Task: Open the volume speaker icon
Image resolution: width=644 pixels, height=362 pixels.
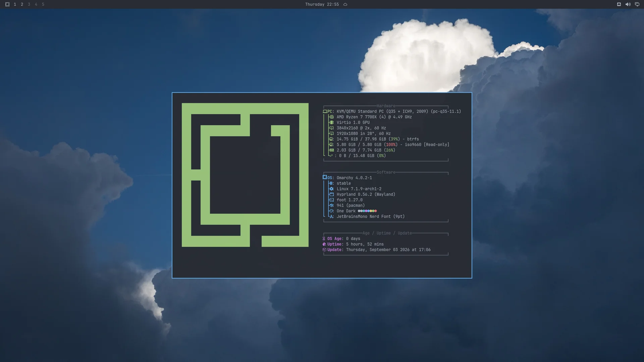Action: (x=628, y=4)
